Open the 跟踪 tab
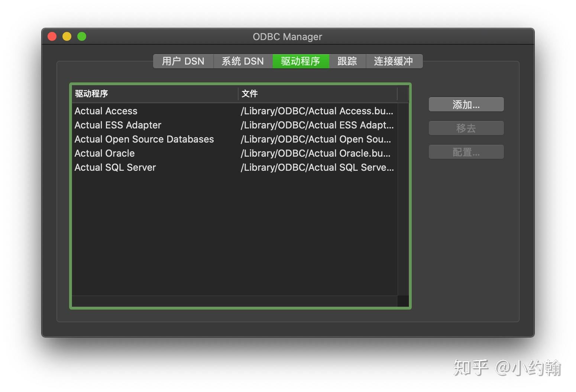The height and width of the screenshot is (392, 576). (347, 61)
